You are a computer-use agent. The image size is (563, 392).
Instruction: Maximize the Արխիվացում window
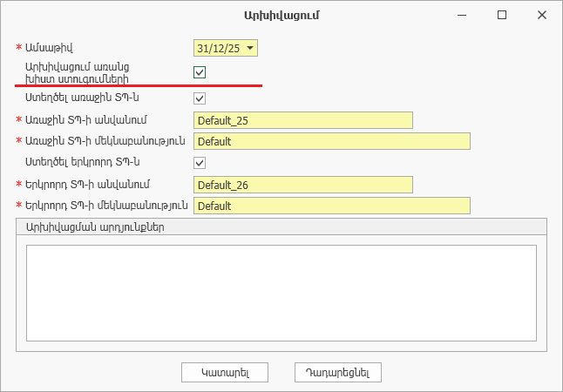(502, 15)
